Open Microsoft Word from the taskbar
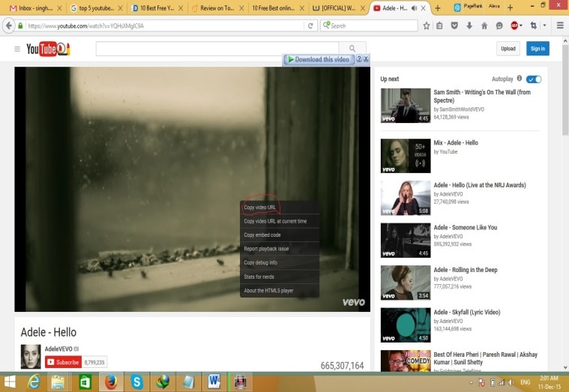 click(x=214, y=382)
